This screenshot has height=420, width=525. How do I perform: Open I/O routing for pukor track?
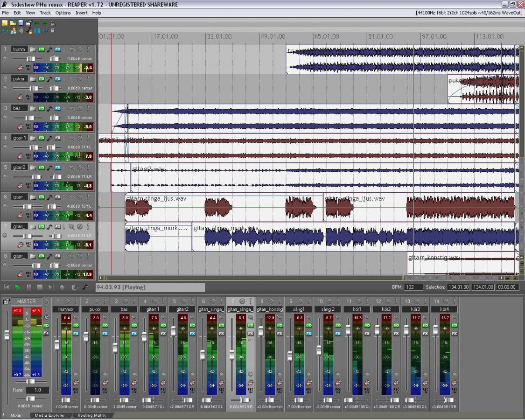(x=41, y=79)
